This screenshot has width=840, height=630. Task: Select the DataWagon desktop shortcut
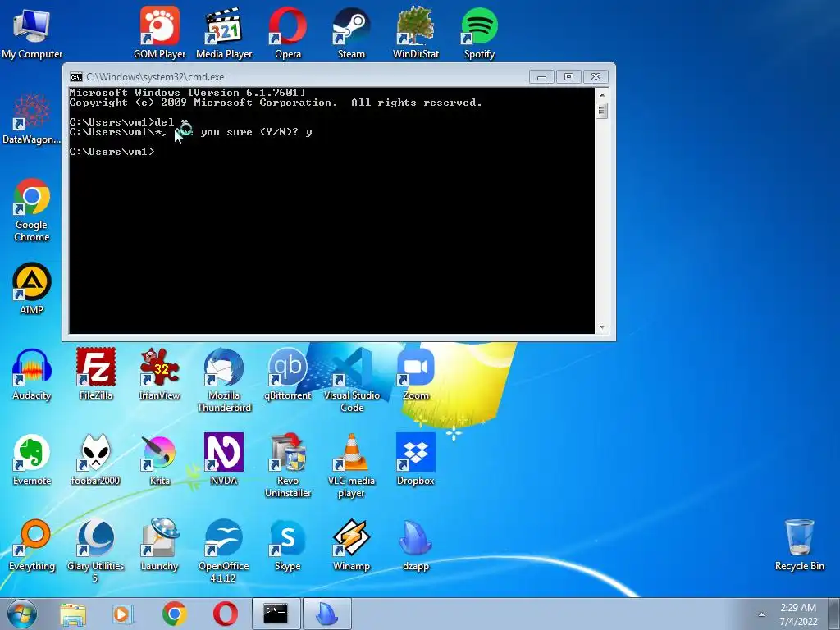[x=32, y=119]
